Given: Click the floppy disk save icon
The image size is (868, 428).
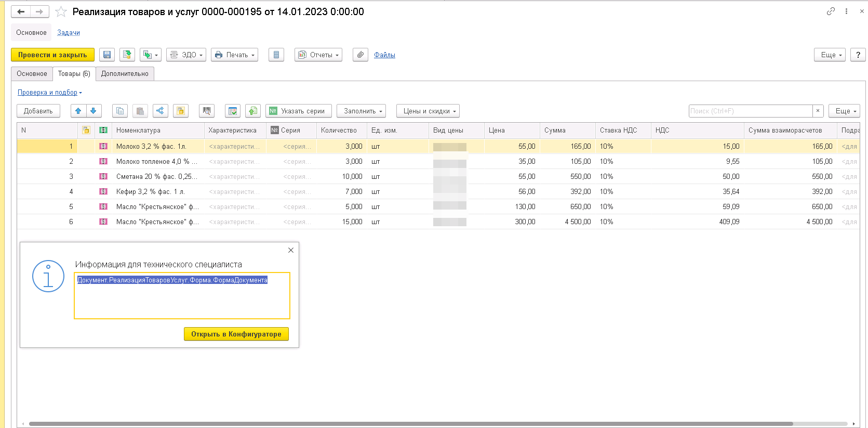Looking at the screenshot, I should pyautogui.click(x=107, y=55).
